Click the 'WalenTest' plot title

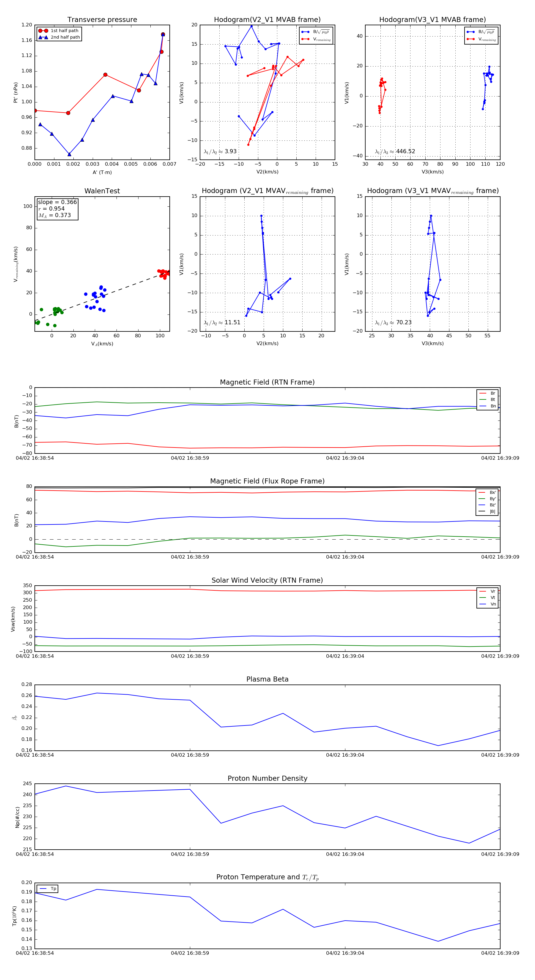102,191
